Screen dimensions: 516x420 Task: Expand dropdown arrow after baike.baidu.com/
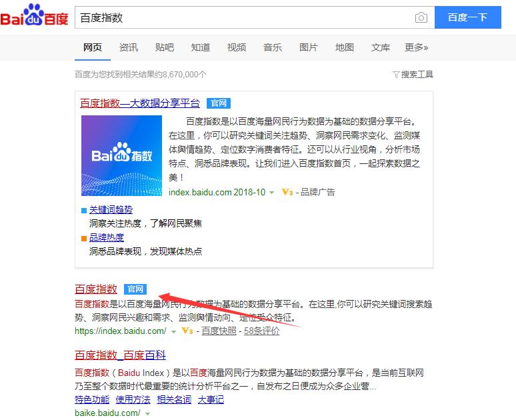click(x=148, y=413)
